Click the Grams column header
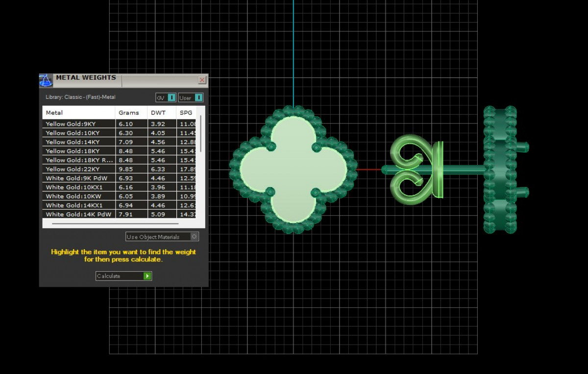This screenshot has width=588, height=374. [x=131, y=113]
